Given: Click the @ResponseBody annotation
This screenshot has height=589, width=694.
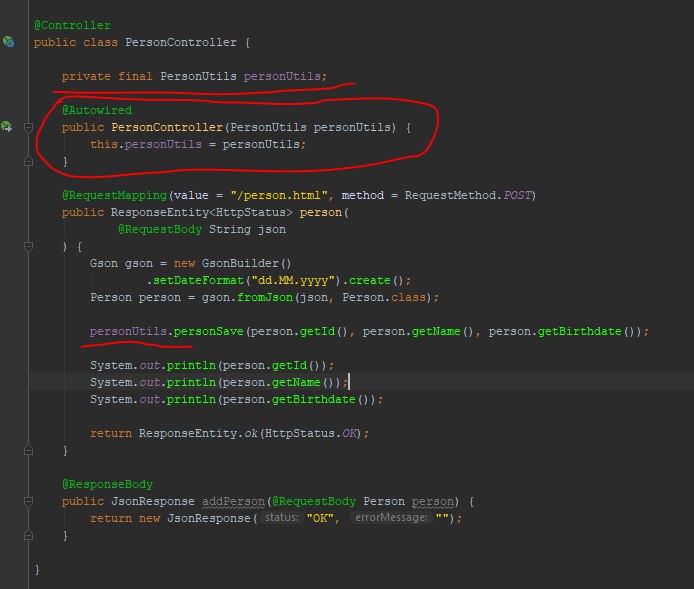Looking at the screenshot, I should (x=107, y=485).
